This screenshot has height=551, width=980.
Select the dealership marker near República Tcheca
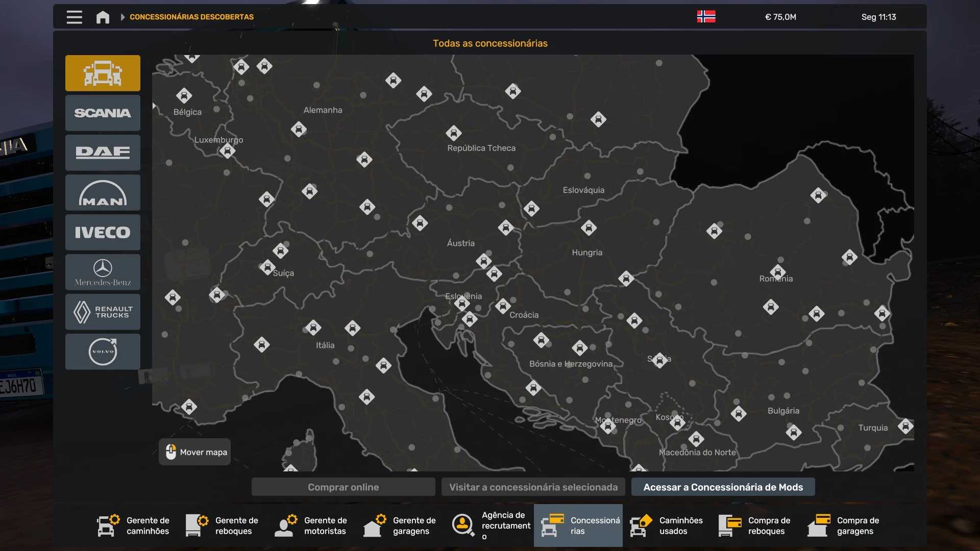tap(453, 133)
